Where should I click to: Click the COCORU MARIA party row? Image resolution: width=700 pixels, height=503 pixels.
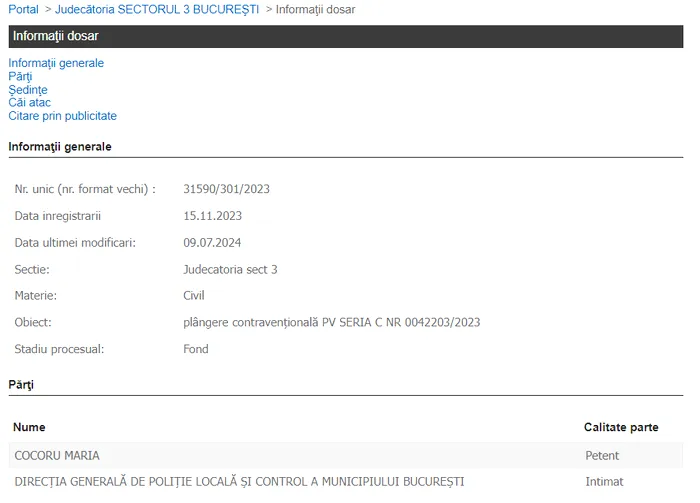pyautogui.click(x=57, y=456)
